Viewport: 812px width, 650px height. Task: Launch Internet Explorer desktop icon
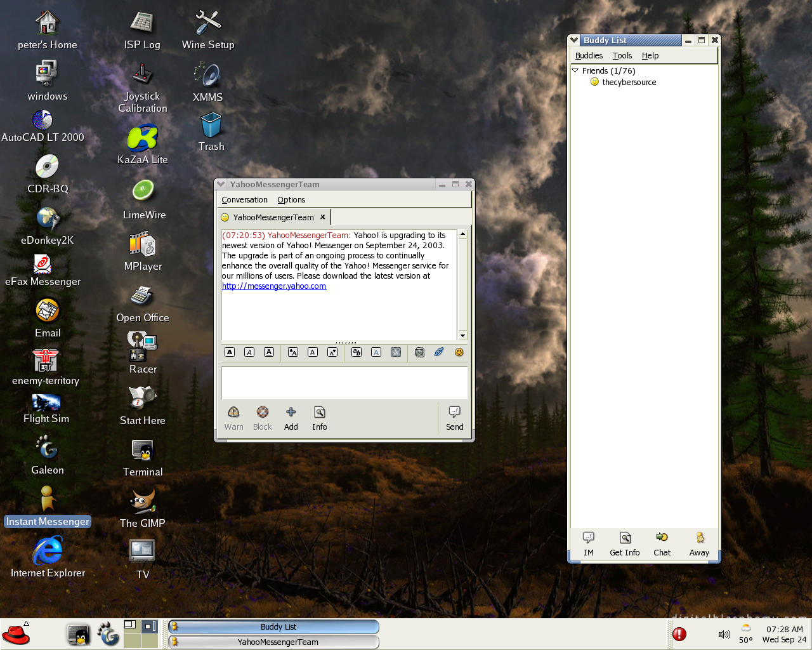point(48,557)
